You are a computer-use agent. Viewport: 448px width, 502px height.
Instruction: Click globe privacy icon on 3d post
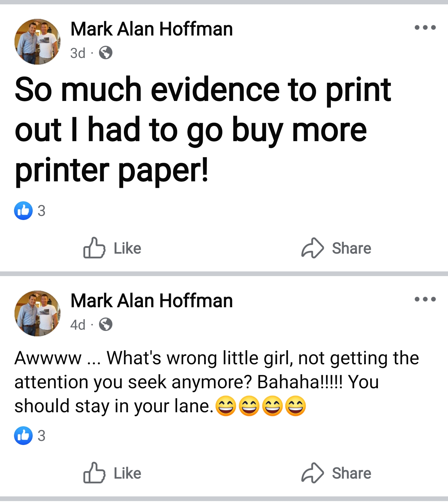106,53
